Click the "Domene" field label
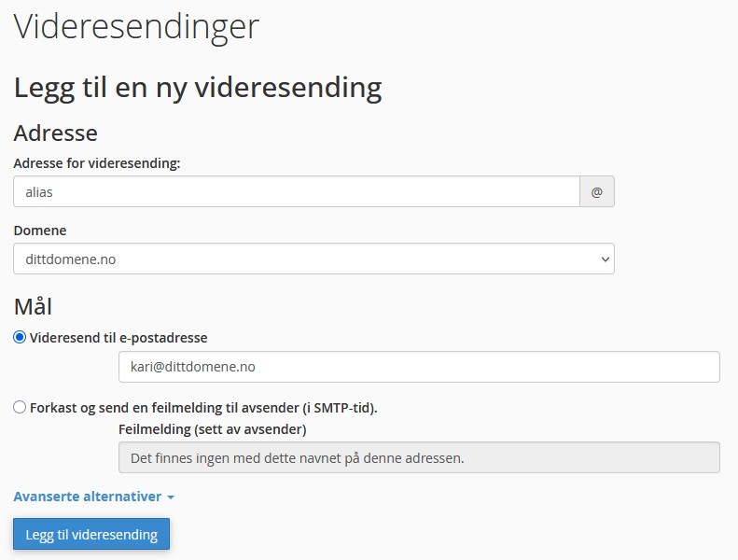The height and width of the screenshot is (560, 738). pos(40,231)
